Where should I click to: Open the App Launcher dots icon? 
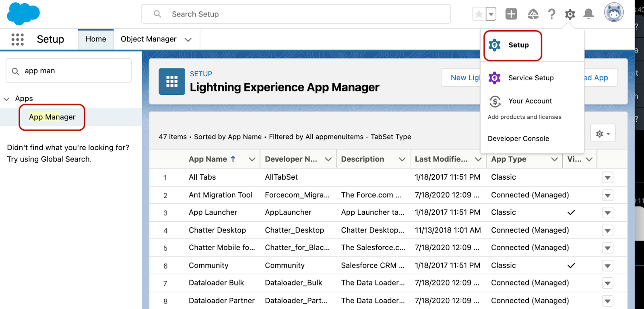coord(17,39)
